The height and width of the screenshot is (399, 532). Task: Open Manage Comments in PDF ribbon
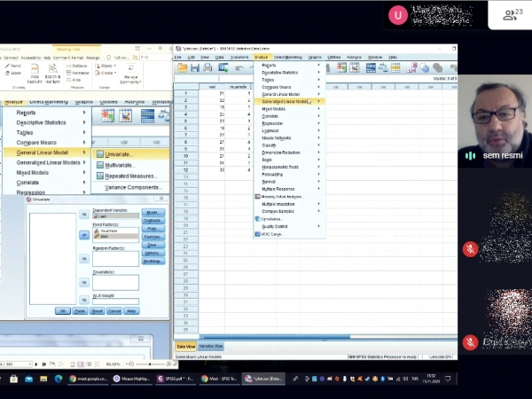pyautogui.click(x=130, y=74)
